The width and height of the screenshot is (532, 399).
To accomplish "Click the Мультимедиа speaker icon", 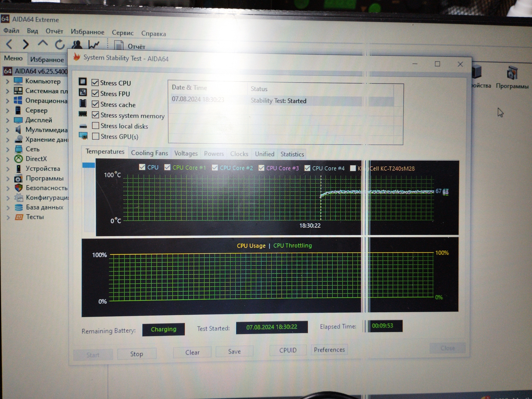I will [x=18, y=130].
